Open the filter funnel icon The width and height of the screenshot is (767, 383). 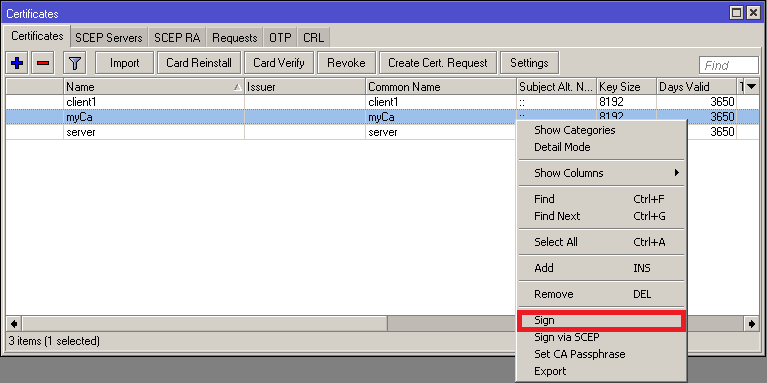[x=75, y=63]
